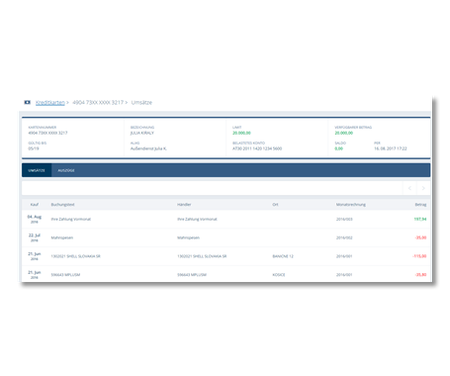The width and height of the screenshot is (450, 376).
Task: Sort by the Monatsrechnung column header
Action: (351, 205)
